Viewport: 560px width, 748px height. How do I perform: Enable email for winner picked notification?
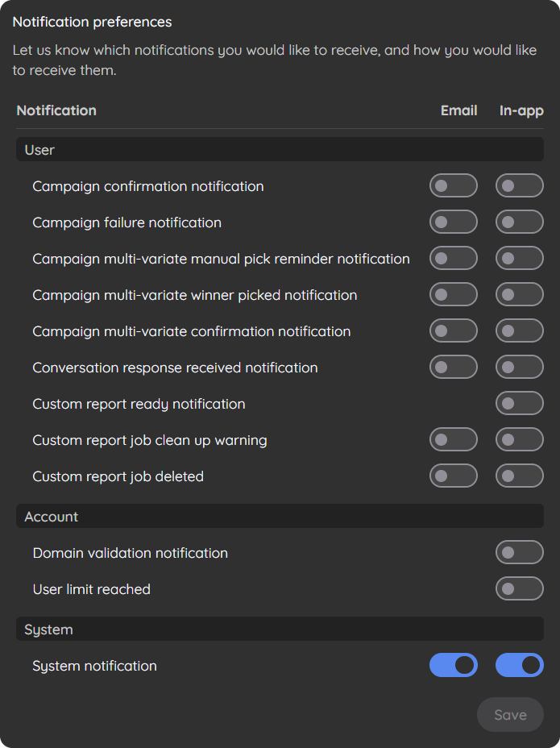tap(453, 294)
